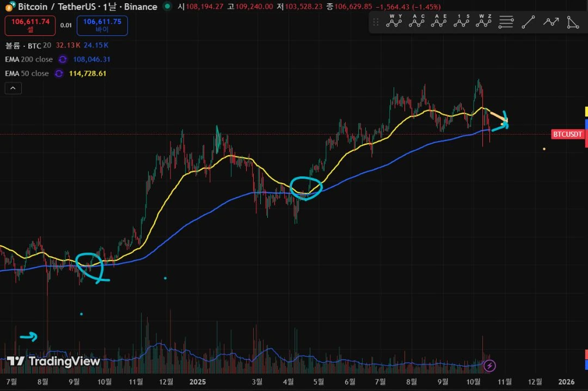Click the close price value 106,629.85
Viewport: 588px width, 391px height.
coord(353,7)
